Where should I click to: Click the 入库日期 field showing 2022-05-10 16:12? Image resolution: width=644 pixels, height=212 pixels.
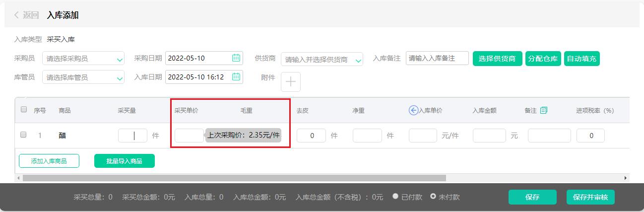(204, 77)
